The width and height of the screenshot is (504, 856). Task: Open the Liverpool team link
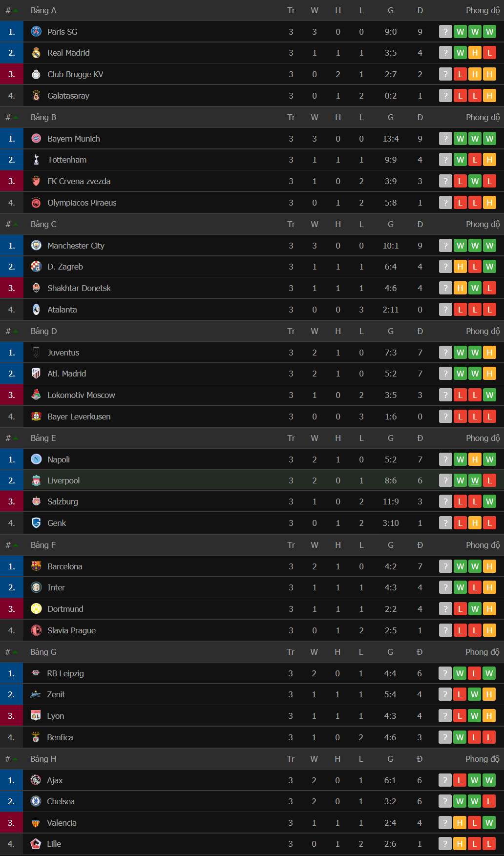pyautogui.click(x=63, y=480)
